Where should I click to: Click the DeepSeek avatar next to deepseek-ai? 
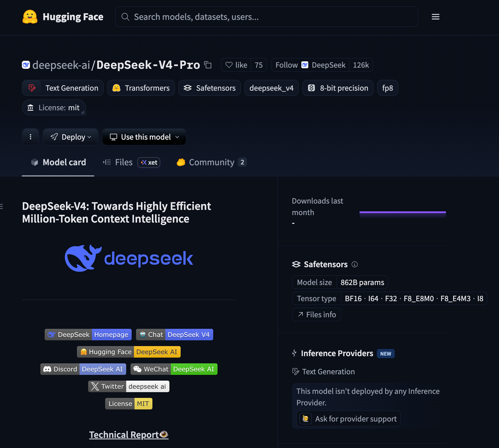click(25, 64)
